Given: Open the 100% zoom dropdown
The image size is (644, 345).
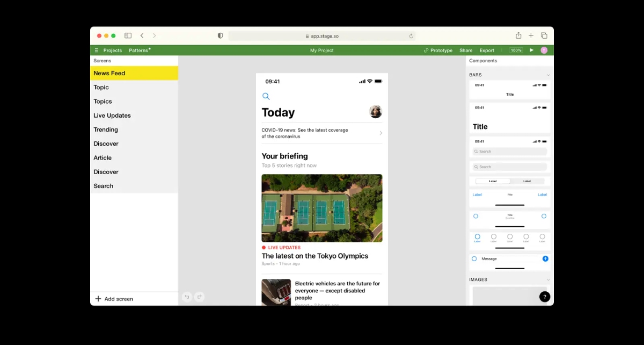Looking at the screenshot, I should click(516, 50).
